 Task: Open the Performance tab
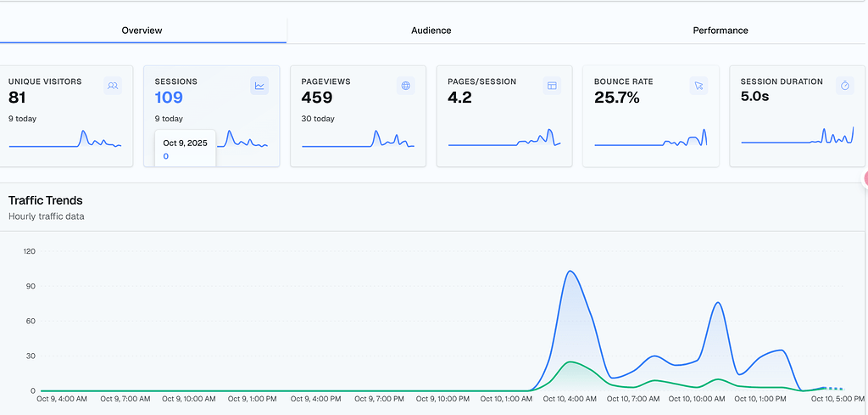point(721,31)
